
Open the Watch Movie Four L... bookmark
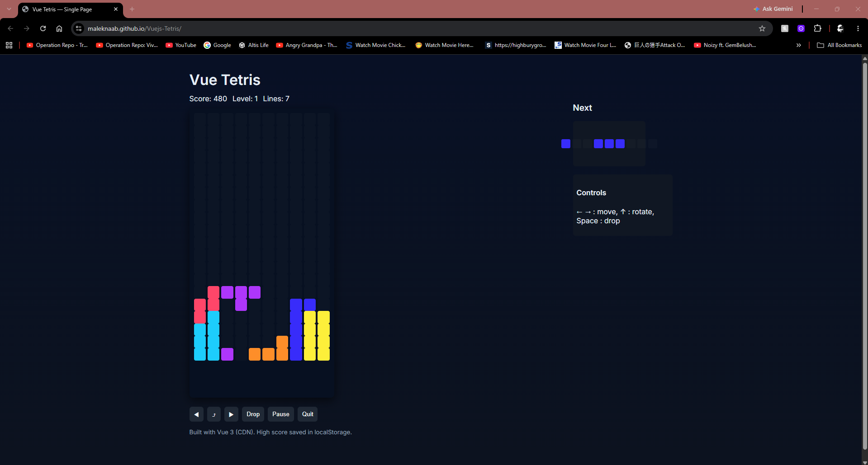point(586,45)
